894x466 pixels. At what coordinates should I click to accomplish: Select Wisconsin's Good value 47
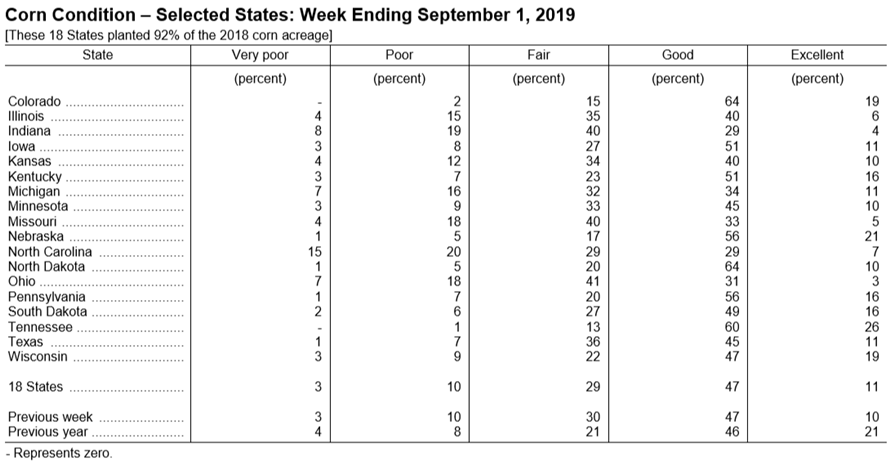732,356
